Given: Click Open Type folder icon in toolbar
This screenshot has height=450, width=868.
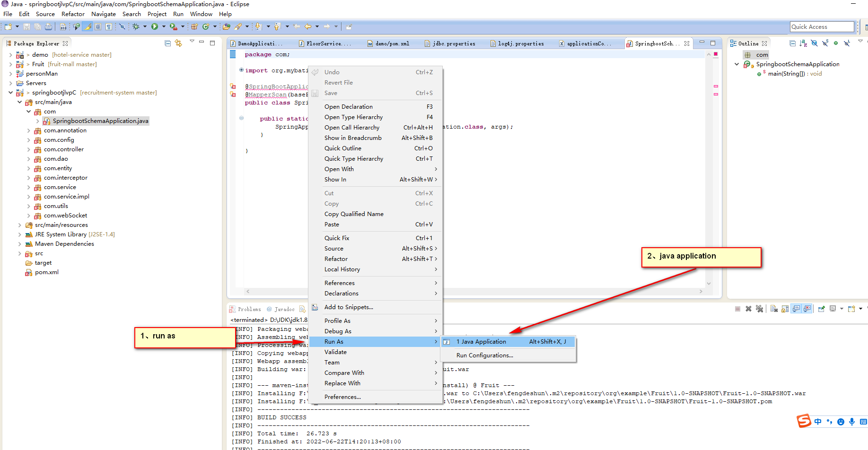Looking at the screenshot, I should pos(227,26).
